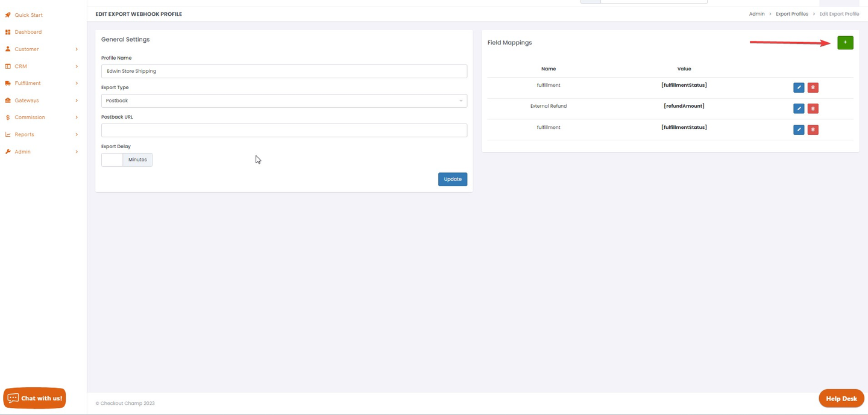868x415 pixels.
Task: Click the Commission dollar icon
Action: (8, 117)
